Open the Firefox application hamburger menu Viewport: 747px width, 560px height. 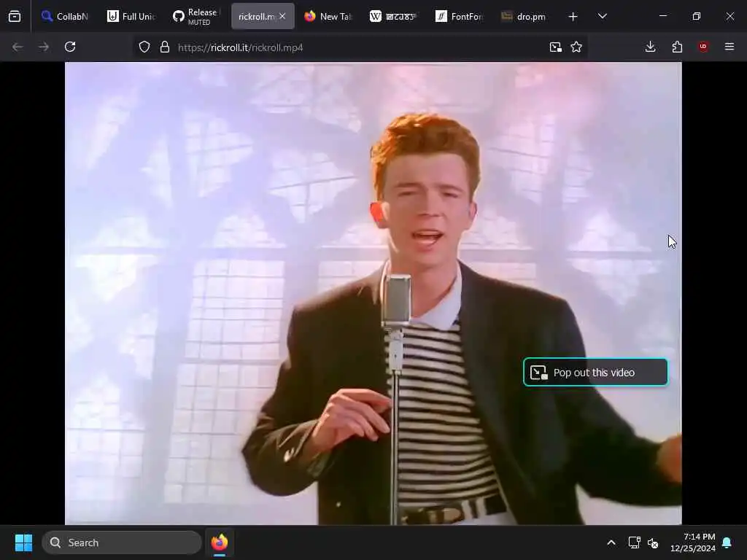click(x=729, y=47)
